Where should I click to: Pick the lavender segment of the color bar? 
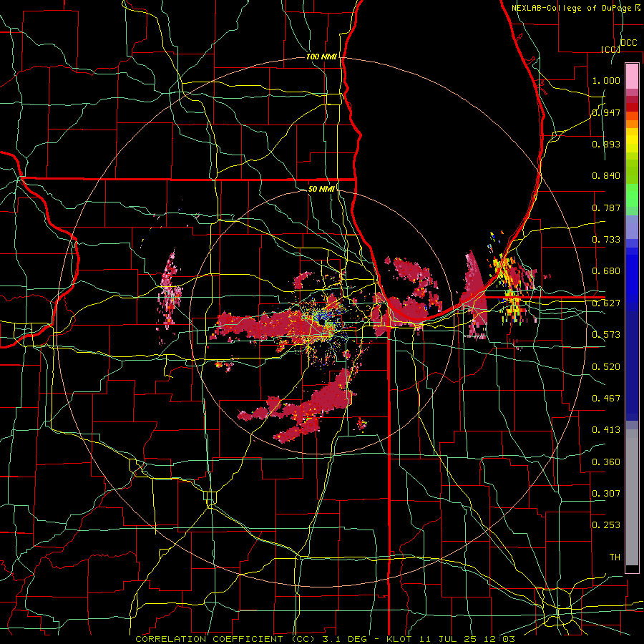[x=632, y=227]
